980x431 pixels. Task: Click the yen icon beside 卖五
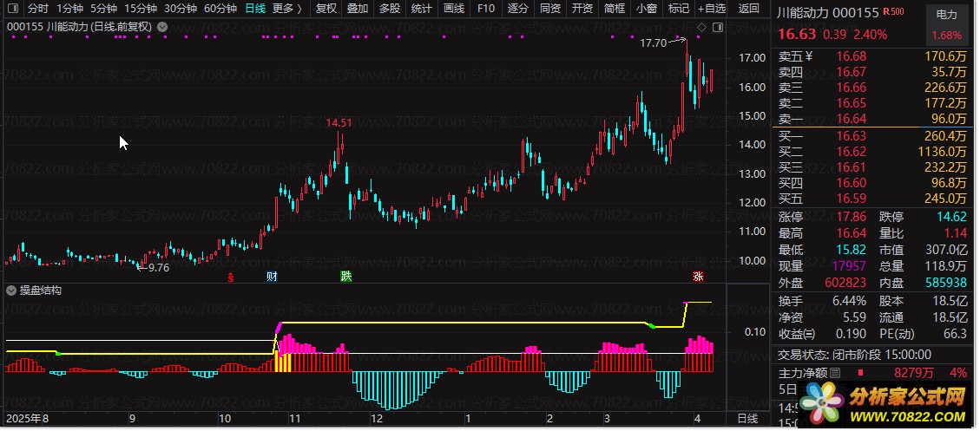[809, 56]
